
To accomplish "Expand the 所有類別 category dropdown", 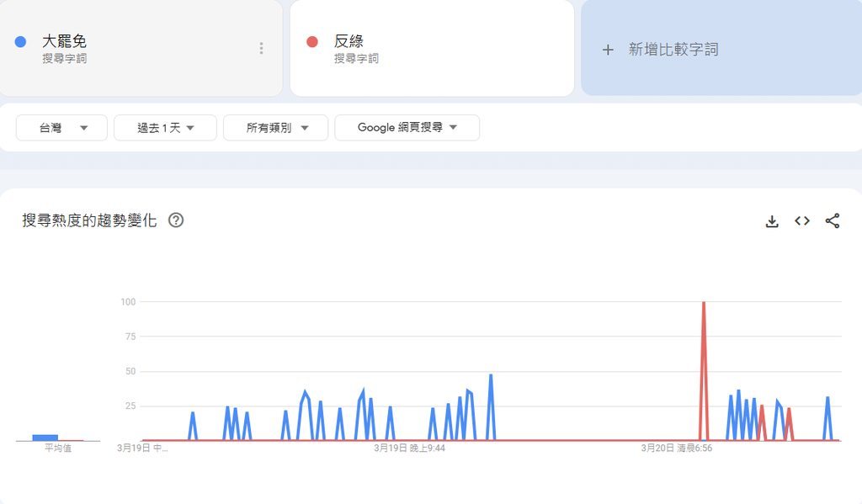I will click(x=275, y=128).
